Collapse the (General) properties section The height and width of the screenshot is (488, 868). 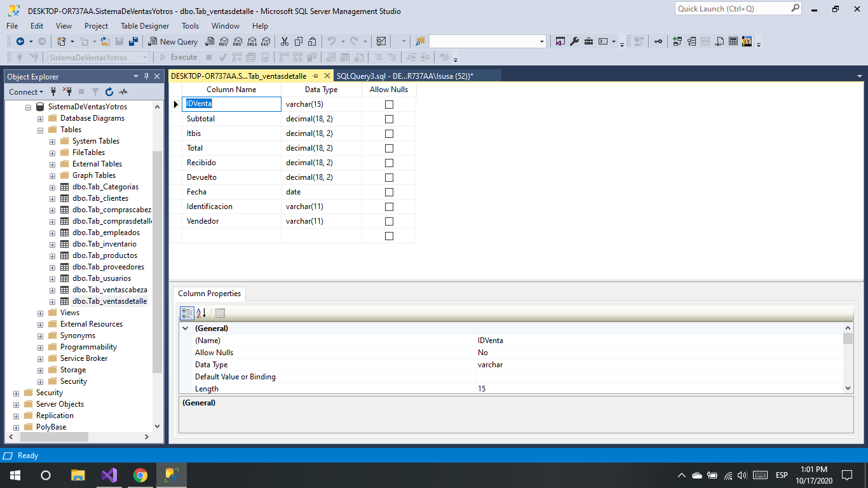click(x=186, y=329)
